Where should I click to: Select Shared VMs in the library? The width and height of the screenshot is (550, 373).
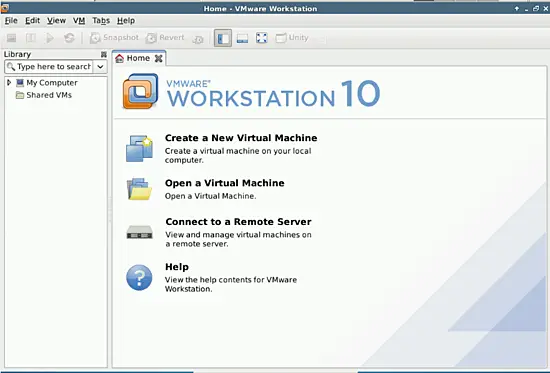pos(44,95)
